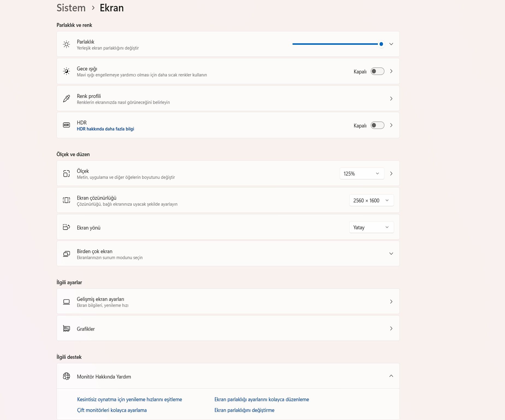The image size is (505, 420).
Task: Click the Ölçek scale icon
Action: (66, 173)
